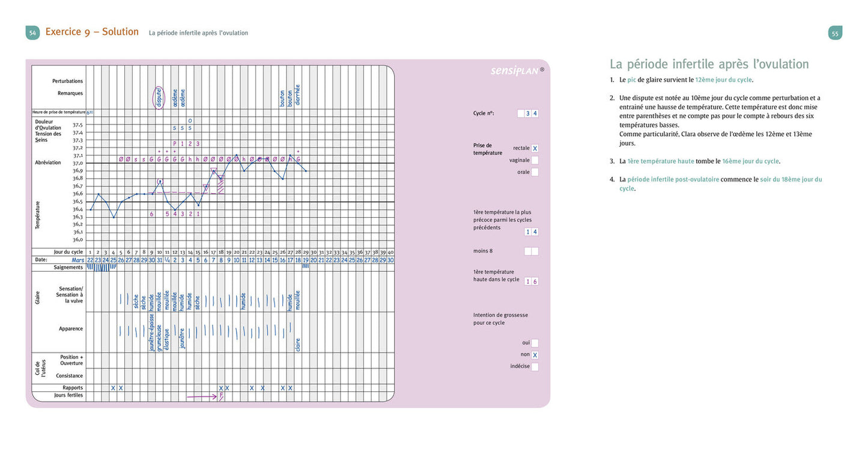The height and width of the screenshot is (454, 868).
Task: Check the indécise box
Action: click(x=535, y=367)
